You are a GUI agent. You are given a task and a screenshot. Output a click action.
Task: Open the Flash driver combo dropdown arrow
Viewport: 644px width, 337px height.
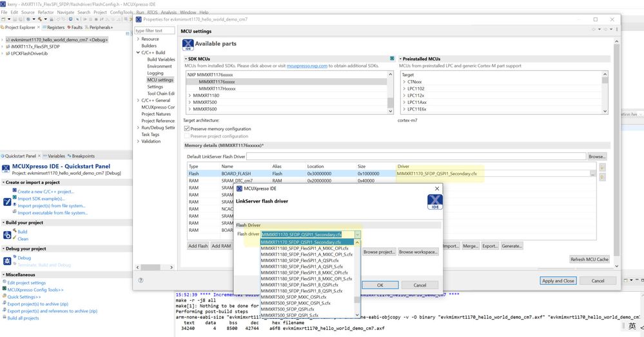pos(357,234)
